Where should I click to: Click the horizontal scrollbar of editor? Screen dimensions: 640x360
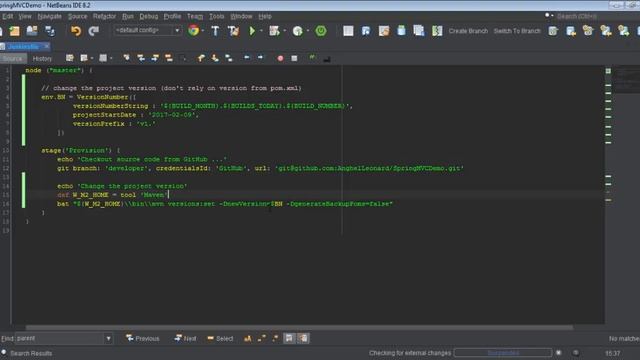coord(299,327)
